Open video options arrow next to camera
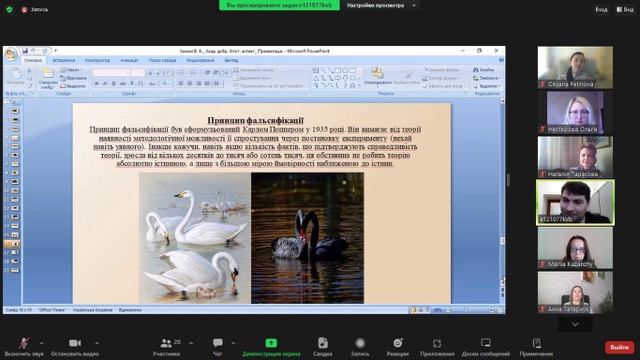Viewport: 640px width, 360px height. click(97, 343)
